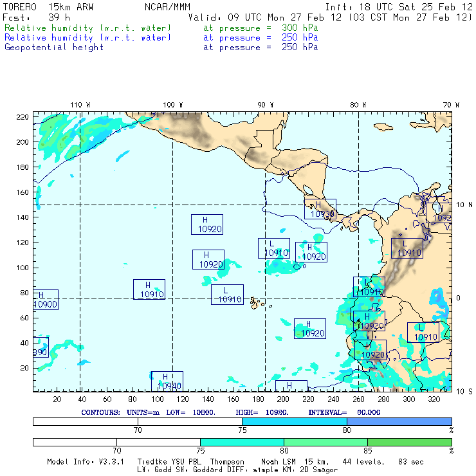
Task: Click the light green 80–85% swatch in lower colorbar
Action: [325, 442]
